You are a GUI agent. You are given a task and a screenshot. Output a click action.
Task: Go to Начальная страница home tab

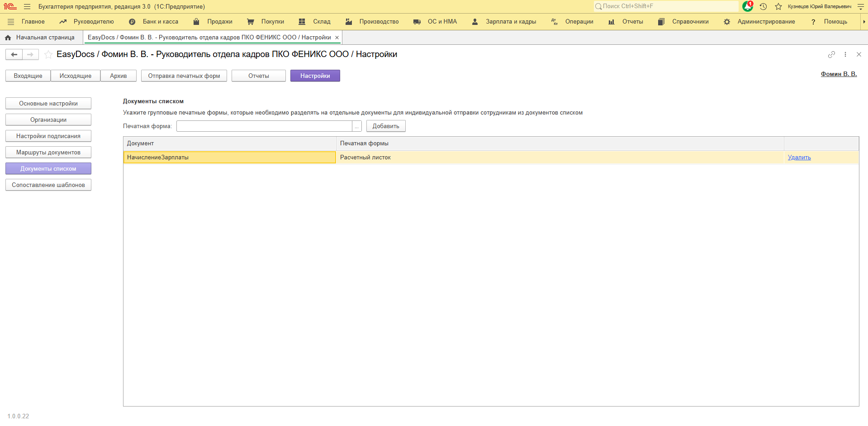[41, 38]
